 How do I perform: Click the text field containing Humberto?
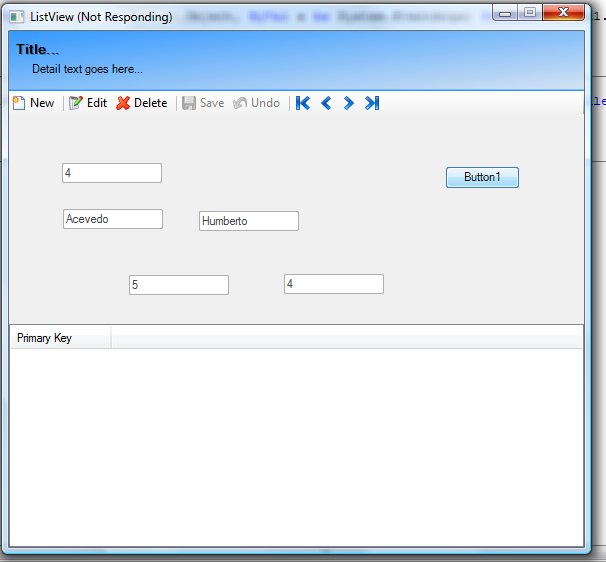coord(248,221)
